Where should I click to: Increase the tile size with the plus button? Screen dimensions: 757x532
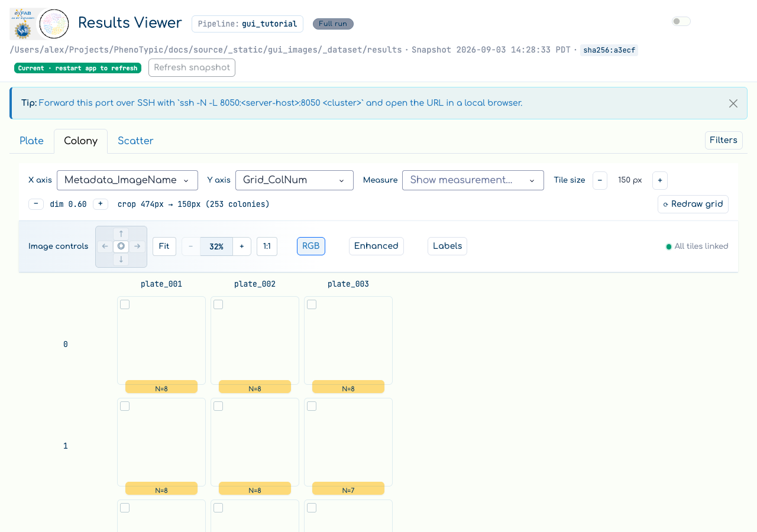coord(660,180)
